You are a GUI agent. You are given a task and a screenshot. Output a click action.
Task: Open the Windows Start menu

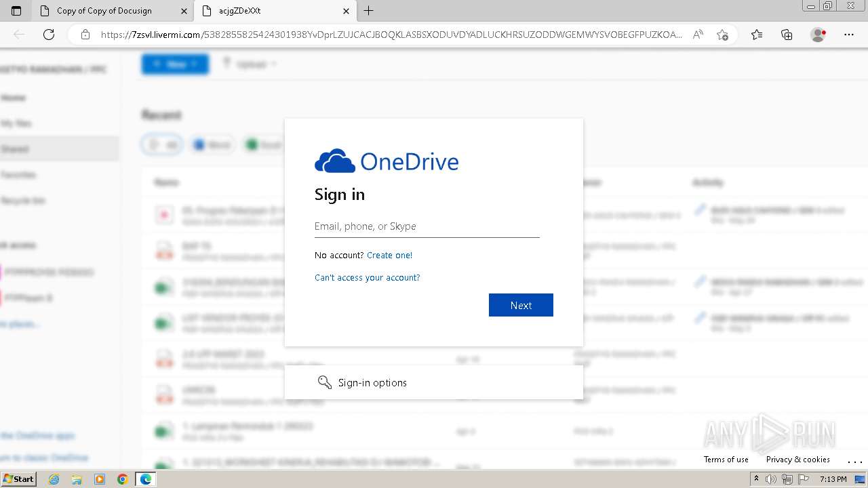pyautogui.click(x=18, y=479)
